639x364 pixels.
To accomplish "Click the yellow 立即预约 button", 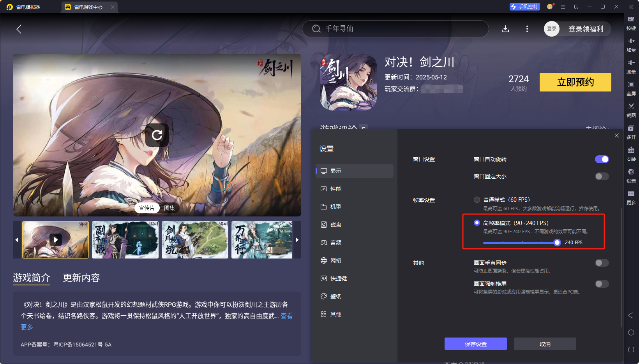I will click(x=575, y=82).
